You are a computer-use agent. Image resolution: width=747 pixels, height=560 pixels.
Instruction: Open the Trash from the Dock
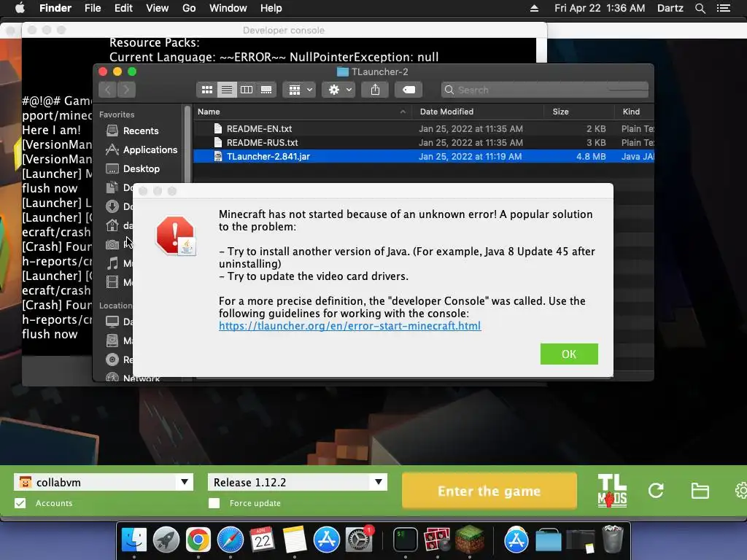(612, 540)
